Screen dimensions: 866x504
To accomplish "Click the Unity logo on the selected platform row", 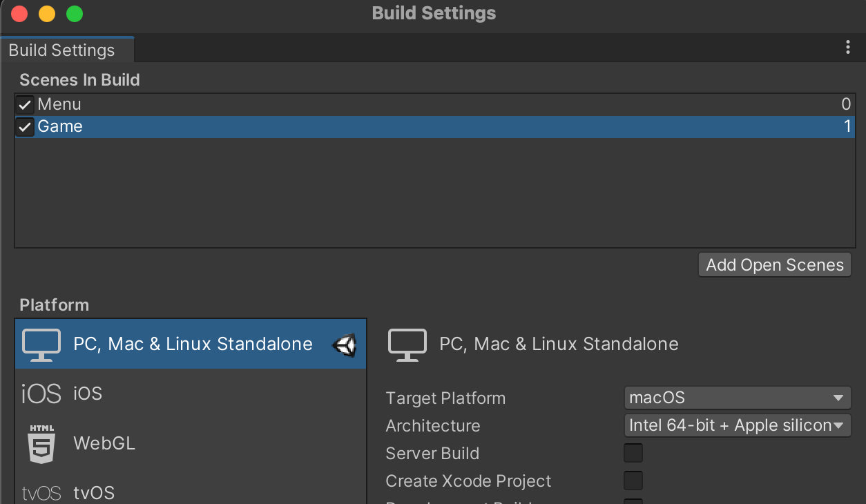I will click(345, 345).
